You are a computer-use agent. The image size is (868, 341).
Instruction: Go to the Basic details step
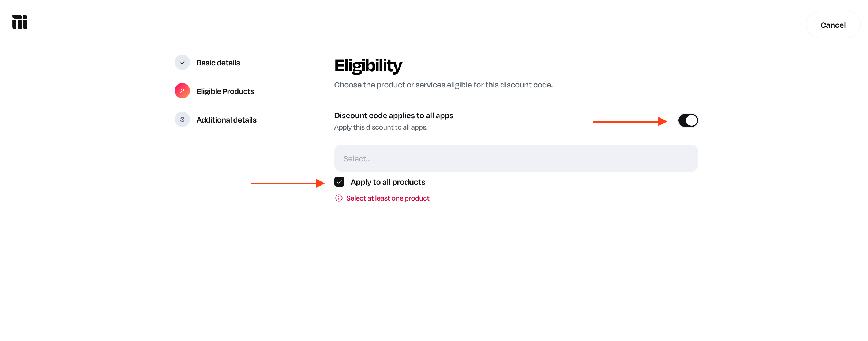point(218,63)
